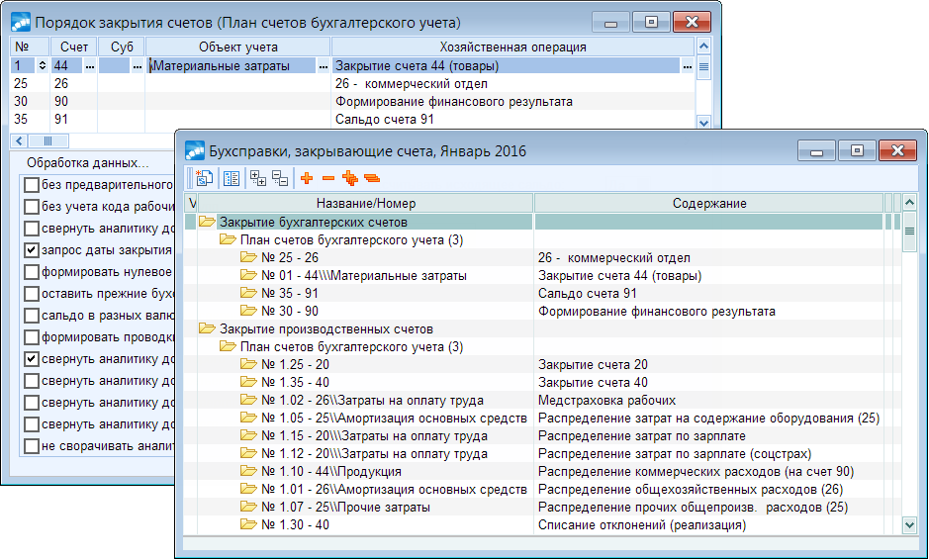
Task: Click folder icon beside № 1.25 - 20
Action: 248,364
